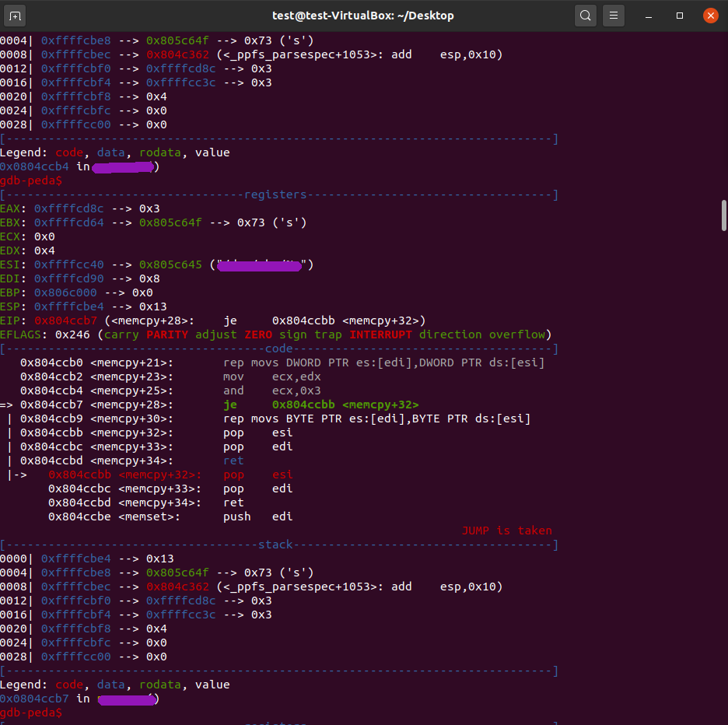Click the rodata label in Legend
Screen dimensions: 728x725
click(x=159, y=684)
